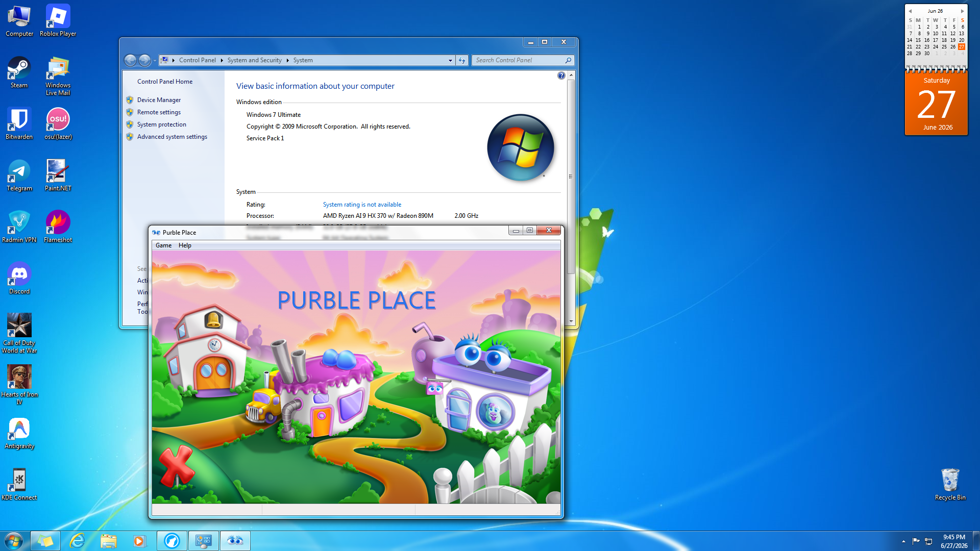980x551 pixels.
Task: Open the Game menu in Purble Place
Action: 163,245
